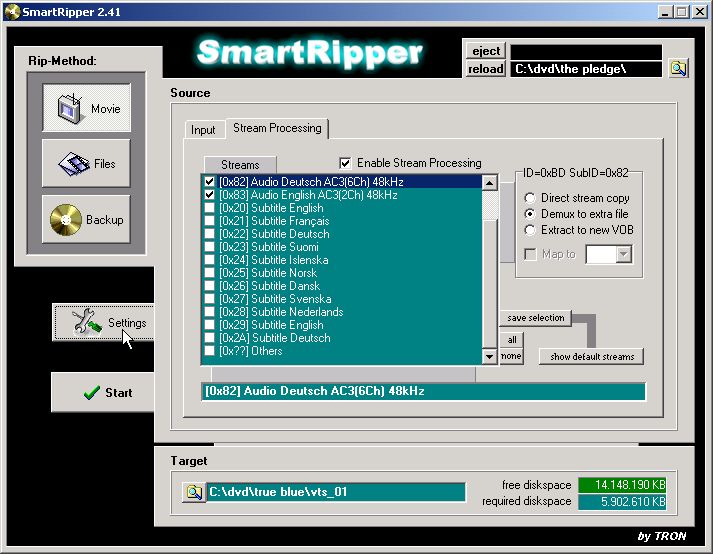The image size is (713, 554).
Task: Click the selected stream info bar
Action: [x=423, y=391]
